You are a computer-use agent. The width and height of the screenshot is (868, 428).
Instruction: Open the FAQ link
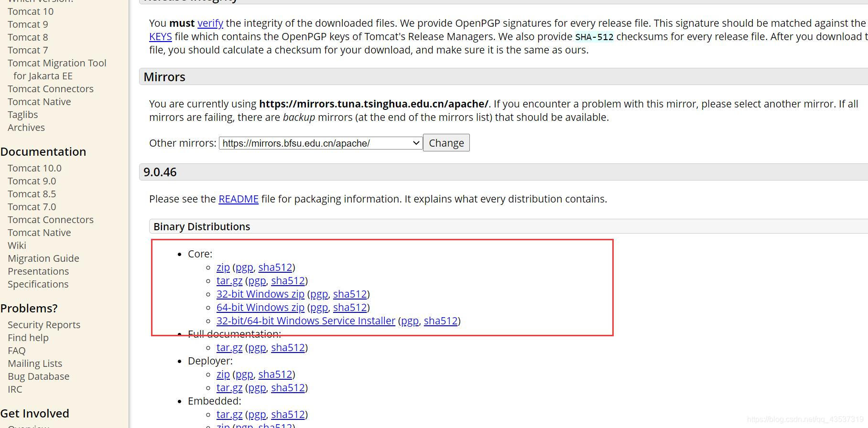click(17, 351)
